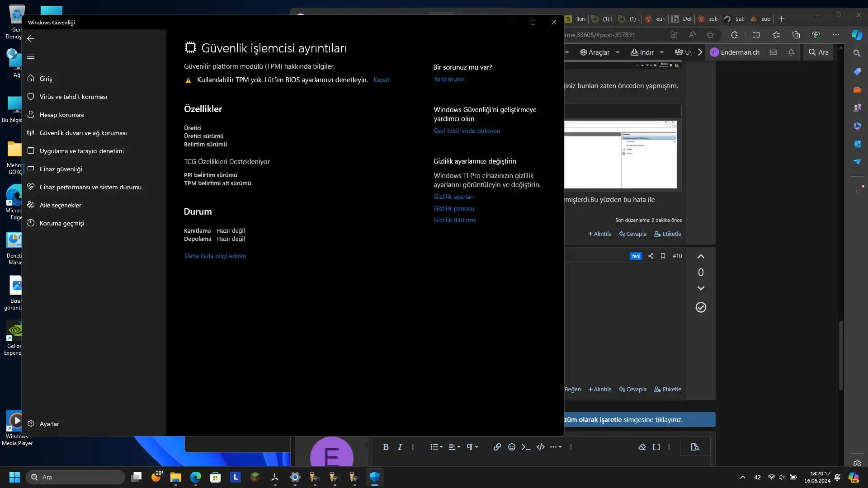Open Virüs ve tehdit koruması section
Viewport: 868px width, 488px height.
[94, 97]
